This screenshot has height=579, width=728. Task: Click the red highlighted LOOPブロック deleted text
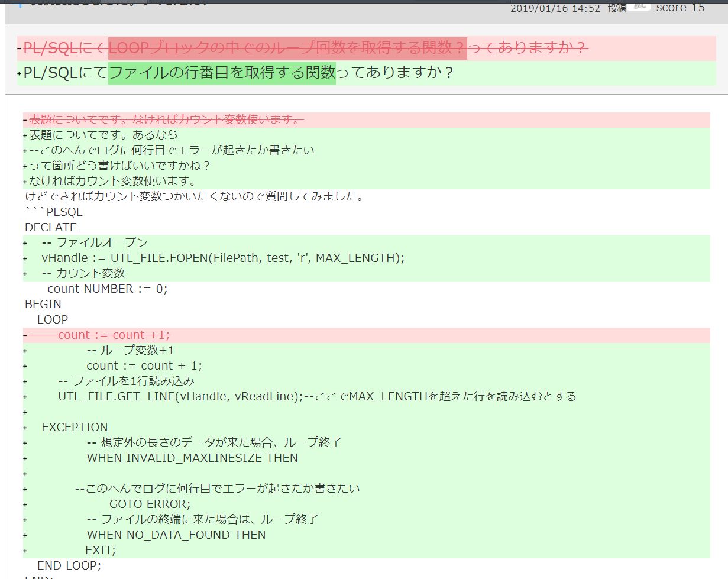coord(287,48)
